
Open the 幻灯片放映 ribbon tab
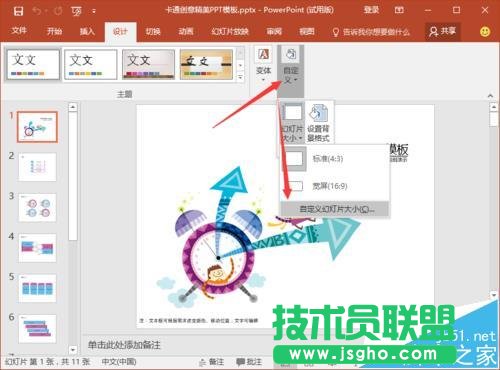[230, 32]
